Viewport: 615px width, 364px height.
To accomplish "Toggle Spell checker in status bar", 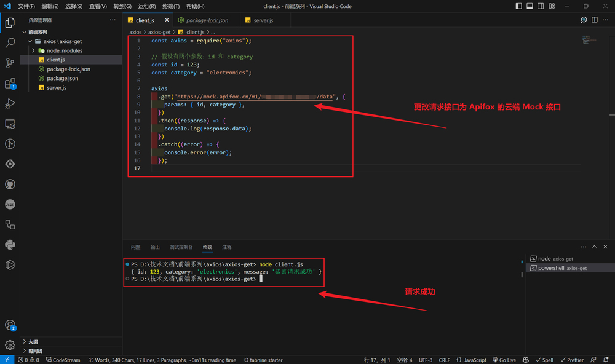I will (x=544, y=360).
